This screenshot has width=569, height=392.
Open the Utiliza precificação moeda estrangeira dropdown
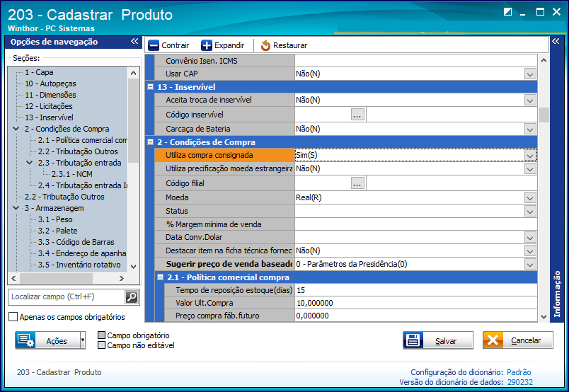[x=530, y=169]
